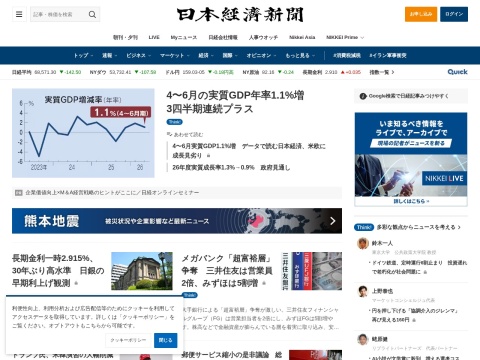The width and height of the screenshot is (480, 360).
Task: Click the orange お申し込み subscribe button
Action: point(421,14)
